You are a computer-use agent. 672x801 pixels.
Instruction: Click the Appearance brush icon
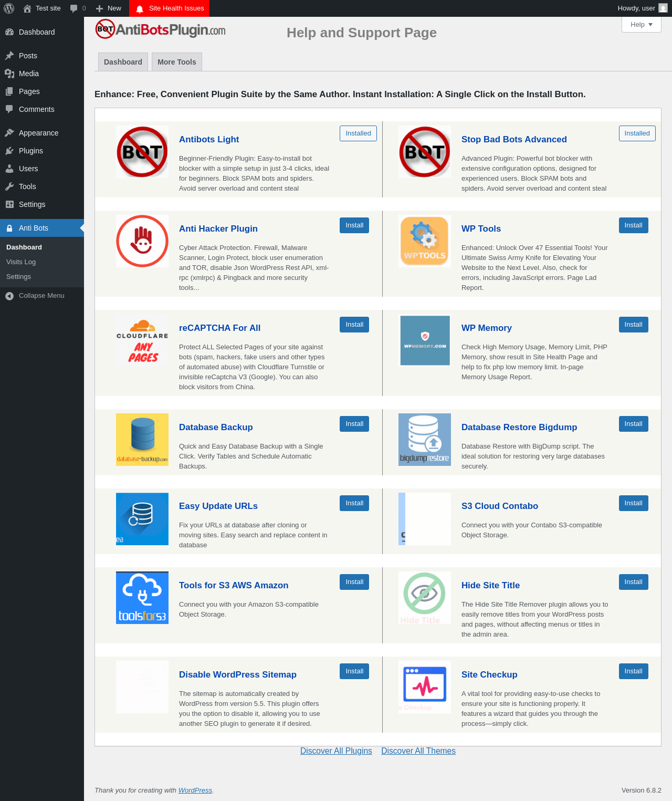coord(9,133)
